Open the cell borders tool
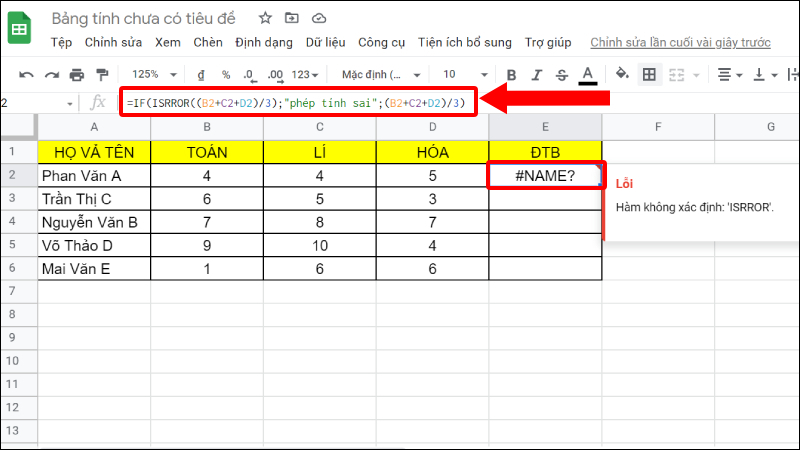Viewport: 800px width, 450px height. [649, 75]
